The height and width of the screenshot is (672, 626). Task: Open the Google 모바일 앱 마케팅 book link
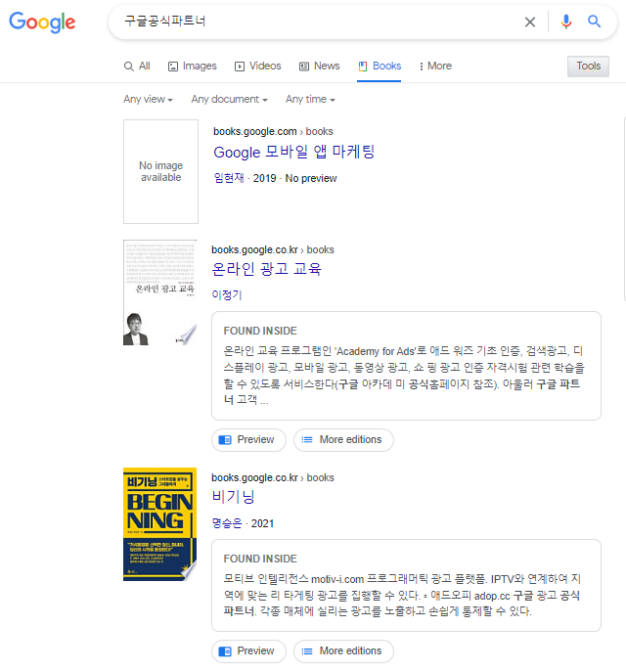point(293,152)
